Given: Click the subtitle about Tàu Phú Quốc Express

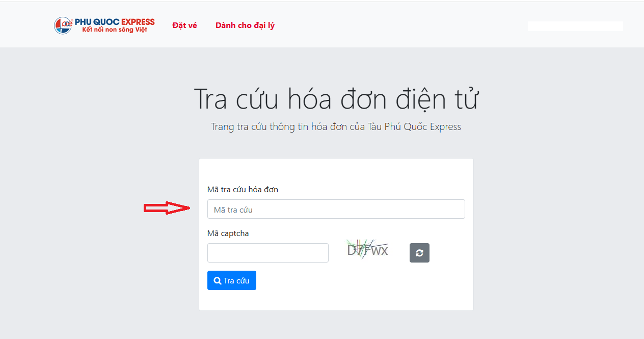Looking at the screenshot, I should tap(336, 127).
